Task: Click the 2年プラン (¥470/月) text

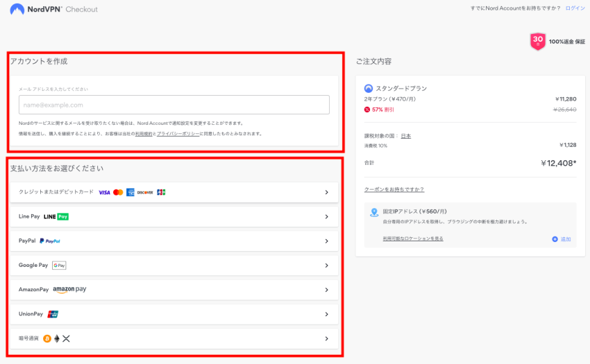Action: tap(390, 99)
